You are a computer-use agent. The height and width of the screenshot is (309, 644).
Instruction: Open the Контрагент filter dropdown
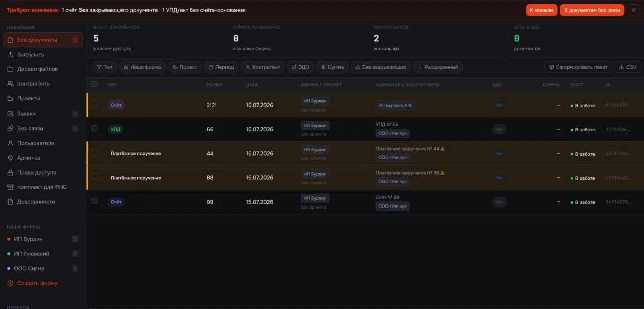click(x=263, y=67)
